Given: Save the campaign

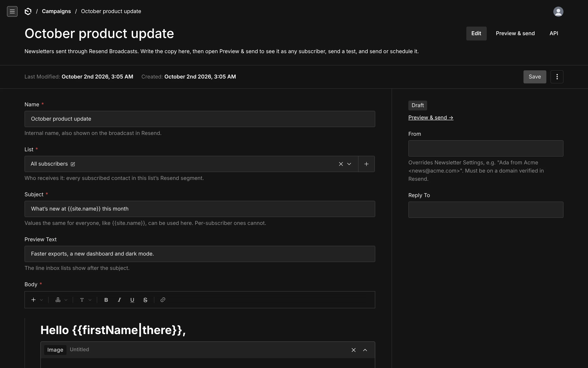Looking at the screenshot, I should pos(535,77).
